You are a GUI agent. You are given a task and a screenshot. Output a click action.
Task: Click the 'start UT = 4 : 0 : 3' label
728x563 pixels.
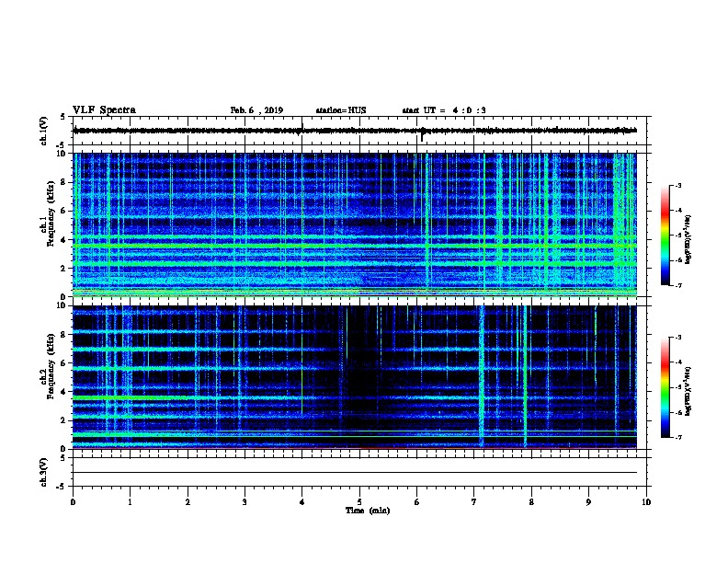tap(444, 110)
